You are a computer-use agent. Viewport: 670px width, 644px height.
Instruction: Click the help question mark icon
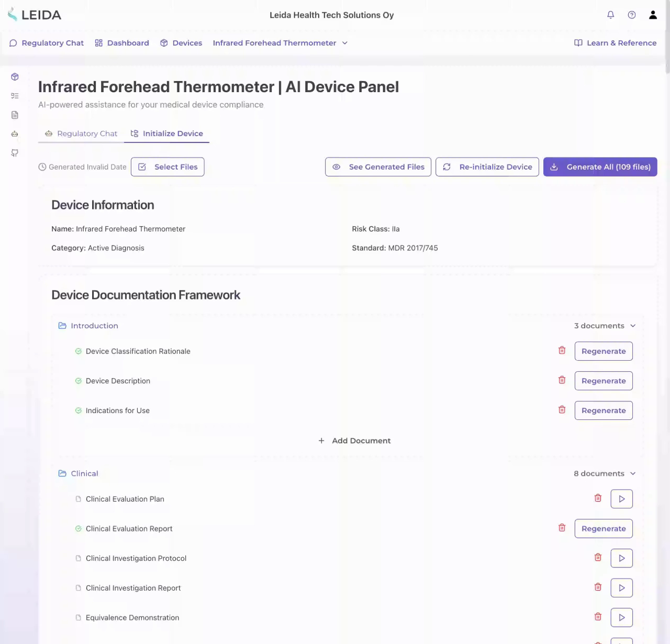(632, 15)
